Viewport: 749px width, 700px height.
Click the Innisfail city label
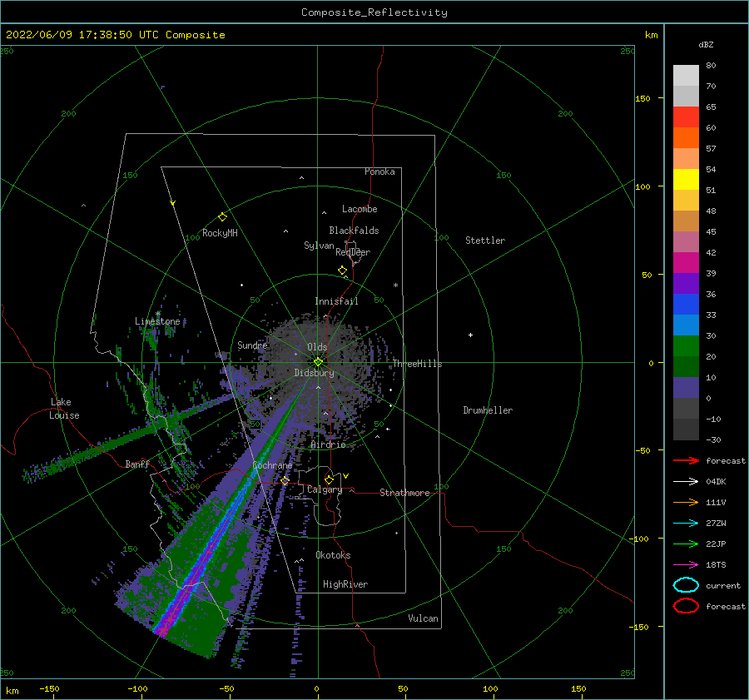tap(336, 301)
